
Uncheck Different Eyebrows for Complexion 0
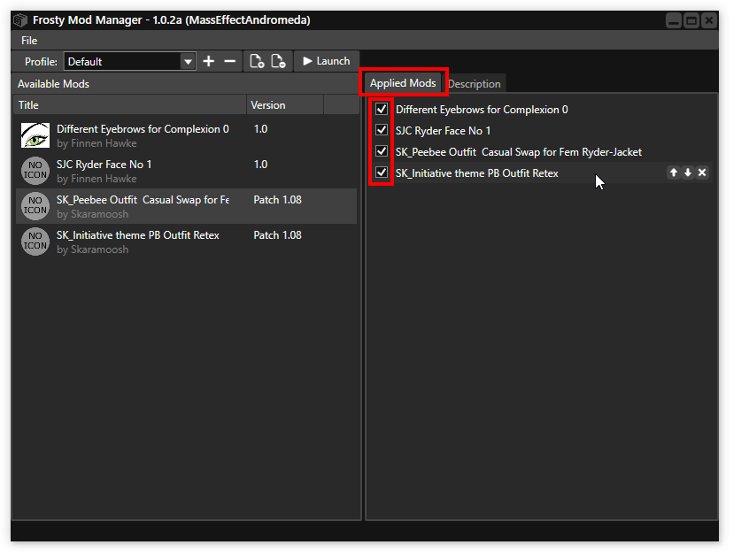(382, 110)
